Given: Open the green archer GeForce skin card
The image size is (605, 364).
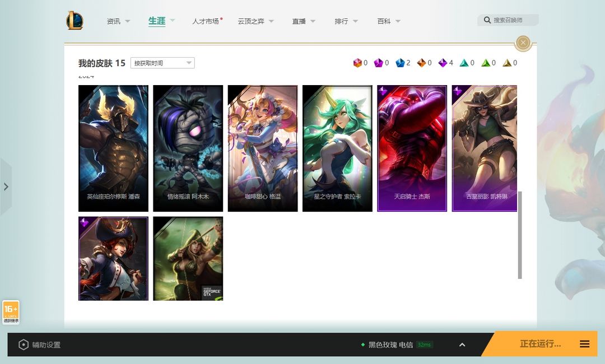Looking at the screenshot, I should pos(188,258).
